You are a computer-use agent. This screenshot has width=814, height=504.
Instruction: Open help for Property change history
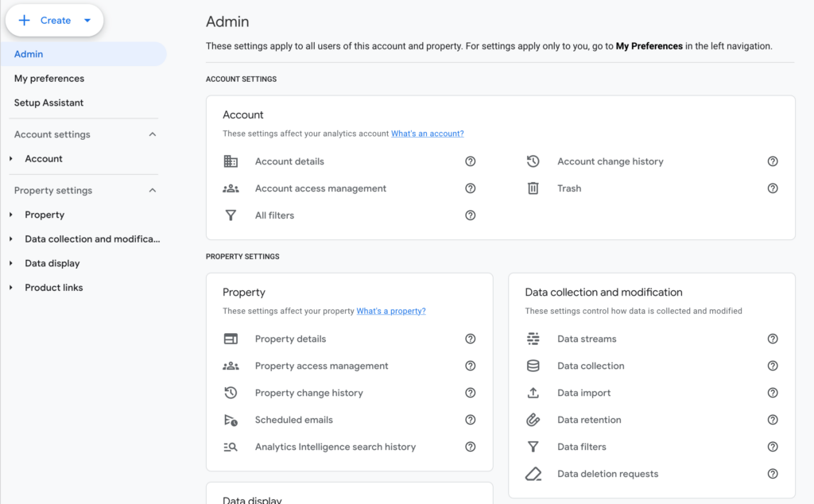471,393
